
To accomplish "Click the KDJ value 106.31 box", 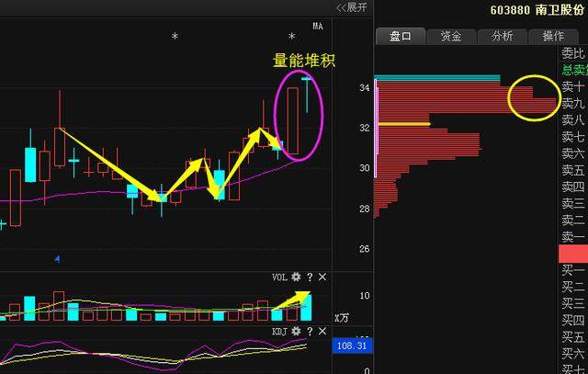I will click(x=353, y=346).
